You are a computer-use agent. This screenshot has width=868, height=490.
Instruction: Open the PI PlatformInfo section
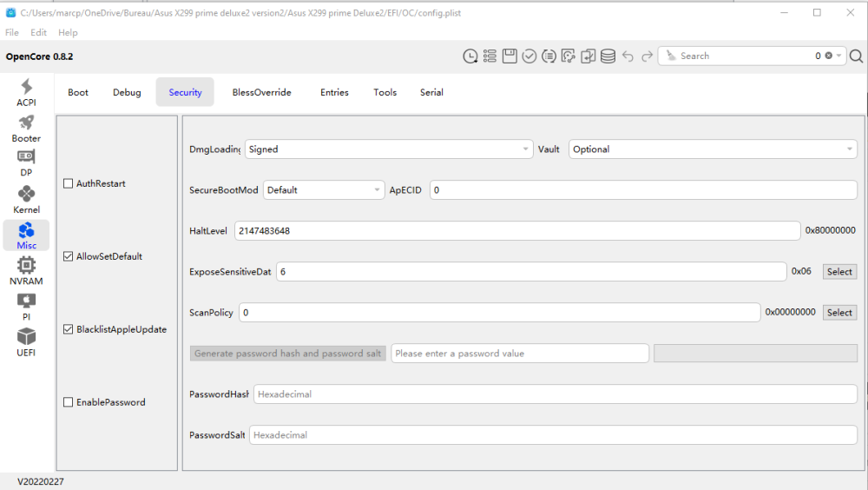click(26, 307)
